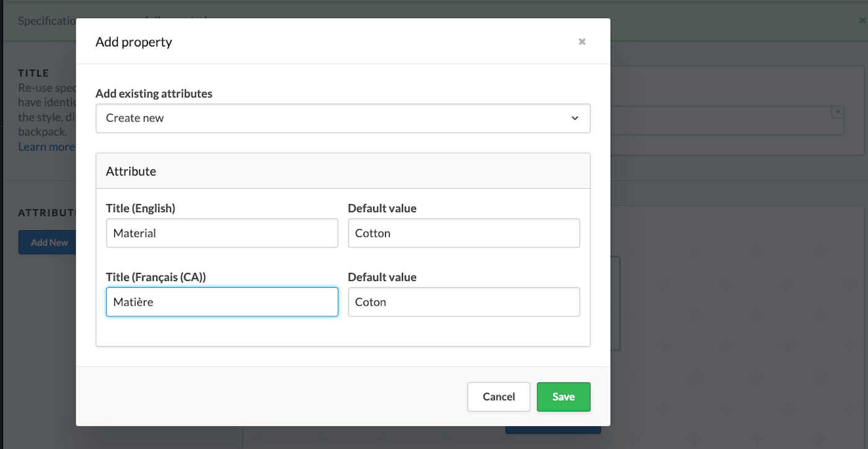The image size is (868, 449).
Task: Click the Title (English) label
Action: (x=141, y=208)
